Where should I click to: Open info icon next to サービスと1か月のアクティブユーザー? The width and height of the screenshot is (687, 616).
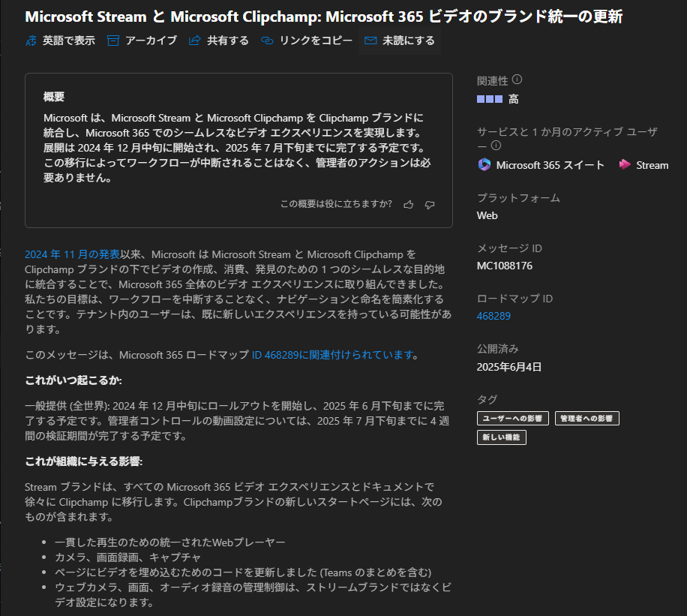496,145
